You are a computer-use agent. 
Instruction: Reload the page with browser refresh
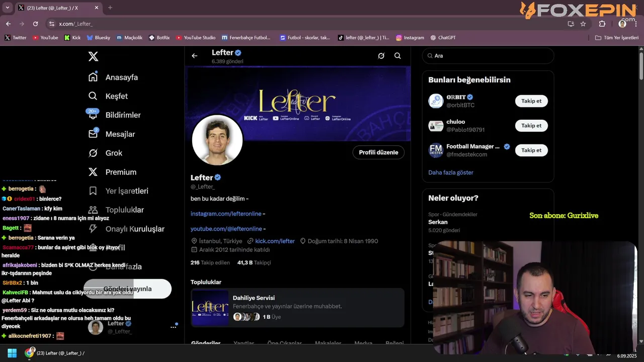(x=35, y=24)
